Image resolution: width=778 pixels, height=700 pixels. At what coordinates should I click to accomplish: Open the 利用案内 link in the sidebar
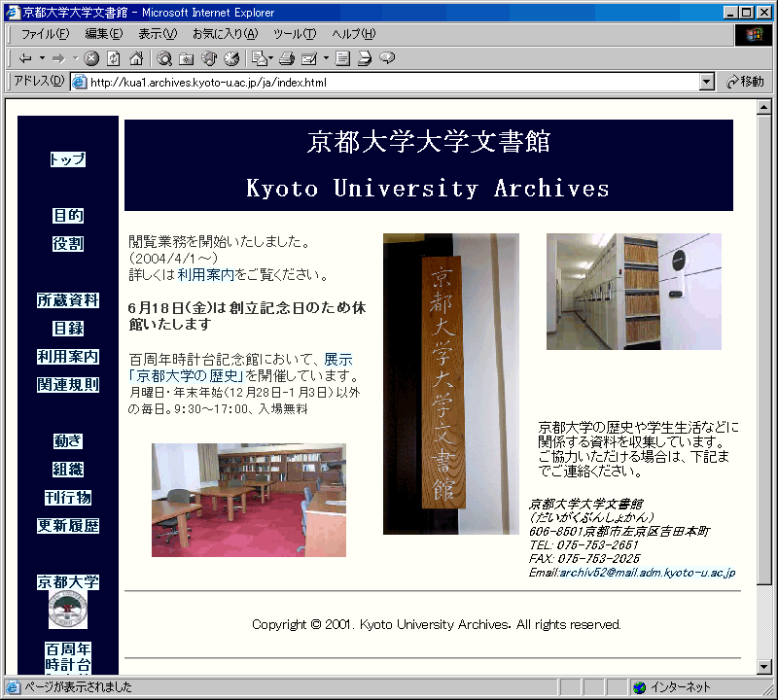(68, 357)
